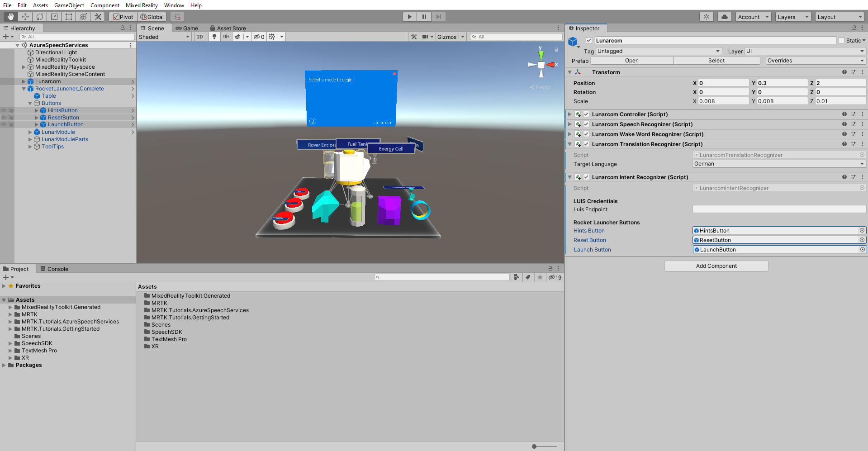The width and height of the screenshot is (868, 451).
Task: Search by label icon in Project
Action: tap(528, 277)
